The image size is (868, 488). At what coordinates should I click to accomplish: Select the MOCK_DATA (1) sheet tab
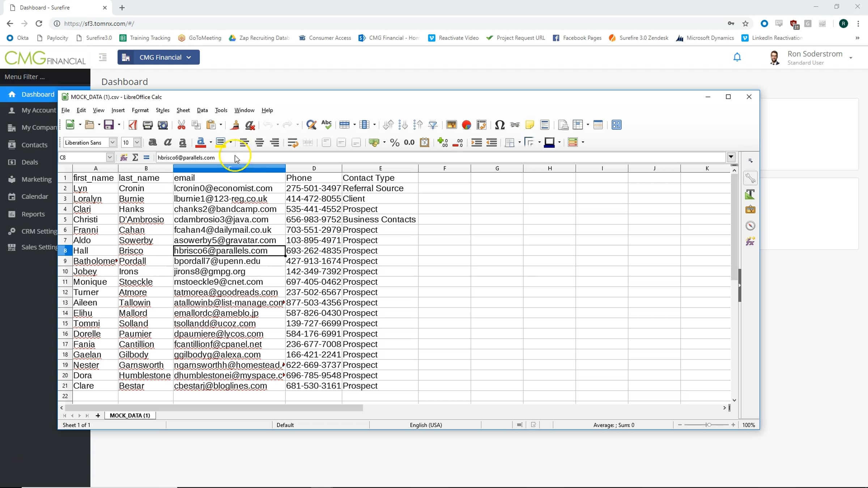[x=129, y=415]
